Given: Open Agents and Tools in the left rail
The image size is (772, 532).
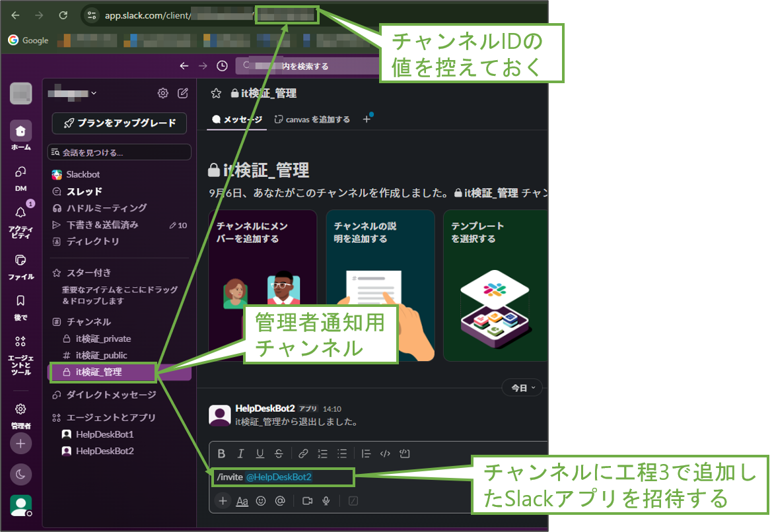Looking at the screenshot, I should (20, 356).
